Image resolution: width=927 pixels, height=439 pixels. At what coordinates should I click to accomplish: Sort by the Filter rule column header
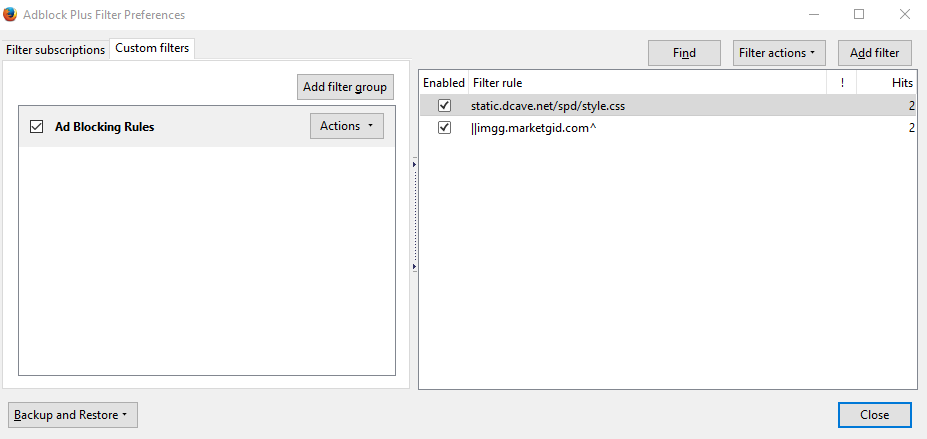click(x=647, y=83)
